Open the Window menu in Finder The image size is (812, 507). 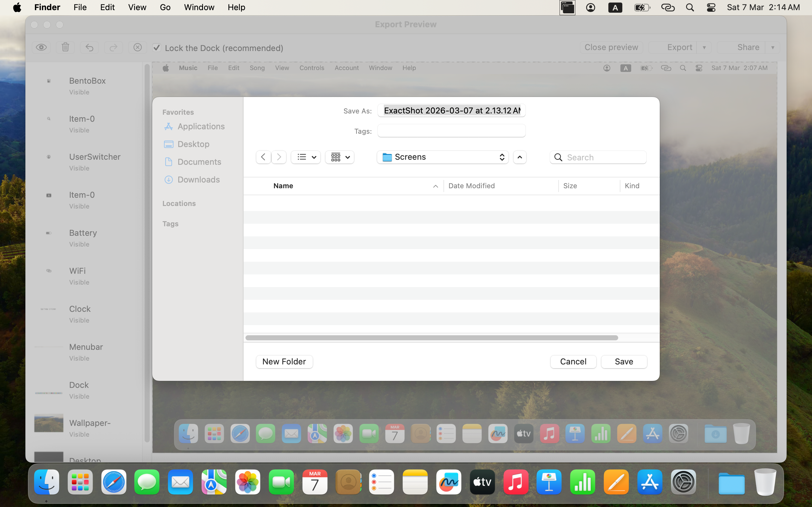tap(199, 7)
